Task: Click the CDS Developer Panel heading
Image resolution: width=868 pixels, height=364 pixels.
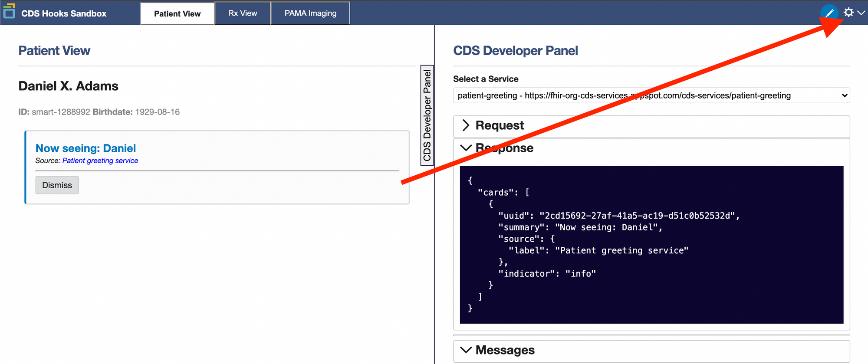Action: pos(516,51)
